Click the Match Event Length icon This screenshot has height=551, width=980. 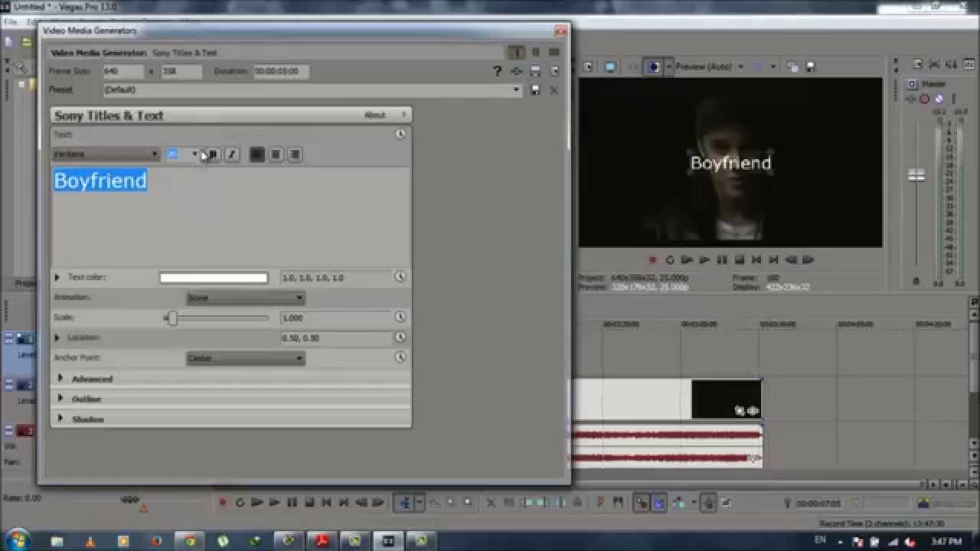[x=517, y=71]
